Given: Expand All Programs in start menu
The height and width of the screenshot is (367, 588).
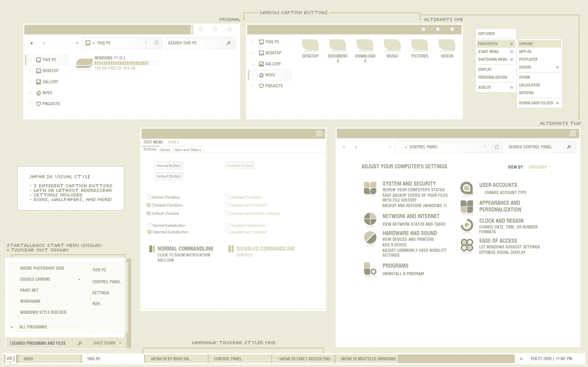Looking at the screenshot, I should 33,327.
